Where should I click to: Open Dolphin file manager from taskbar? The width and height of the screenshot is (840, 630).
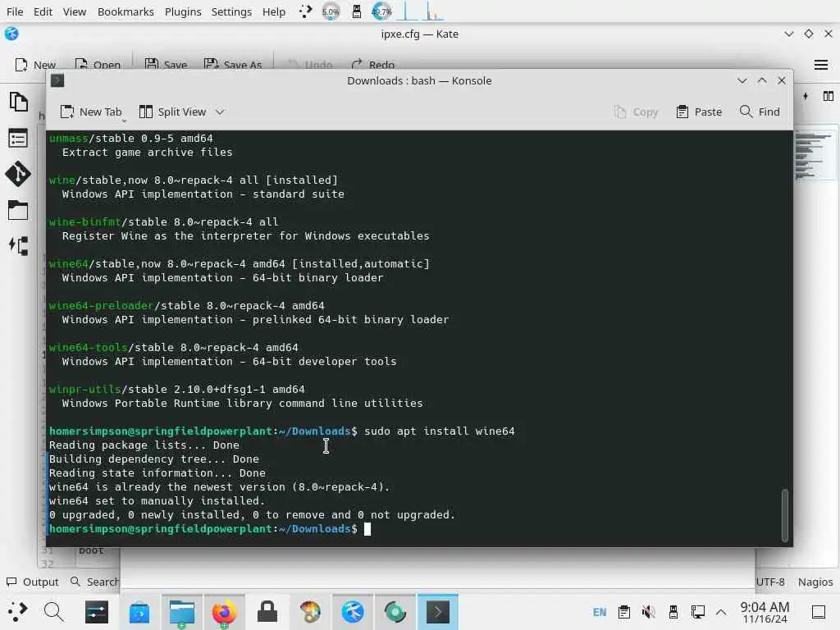[x=182, y=612]
